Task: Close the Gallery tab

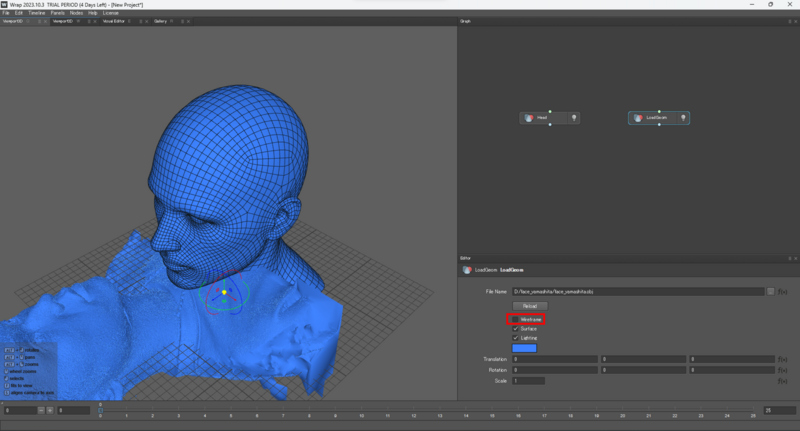Action: (188, 21)
